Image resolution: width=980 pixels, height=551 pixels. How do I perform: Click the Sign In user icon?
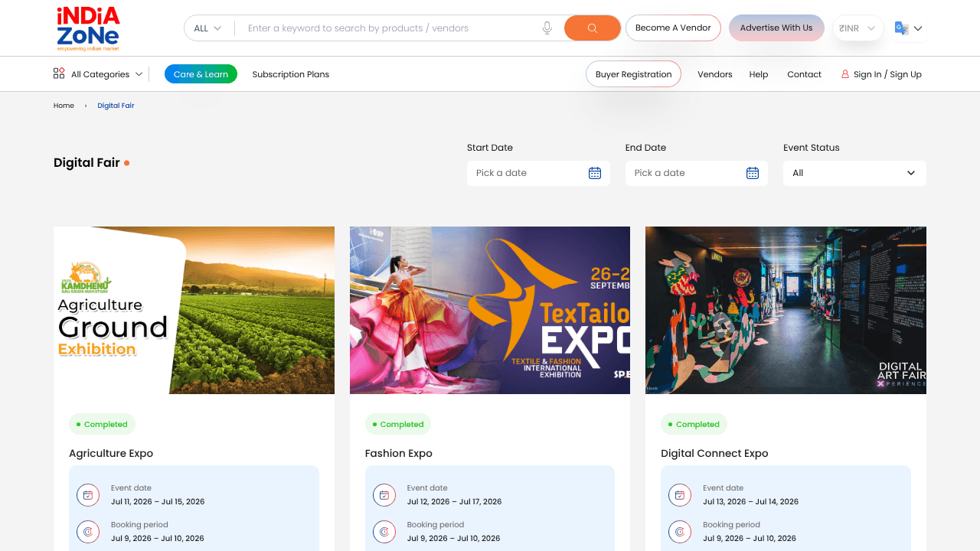(x=845, y=74)
